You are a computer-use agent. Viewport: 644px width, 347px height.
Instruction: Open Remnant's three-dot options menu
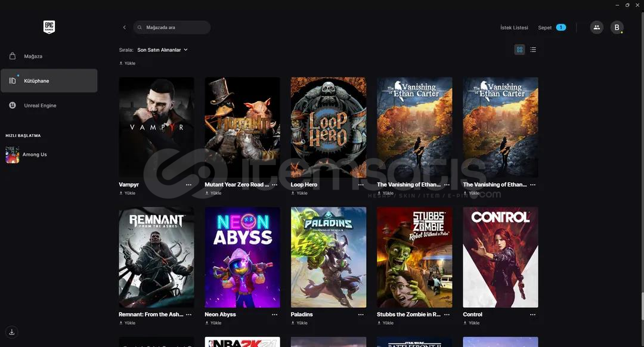[188, 315]
